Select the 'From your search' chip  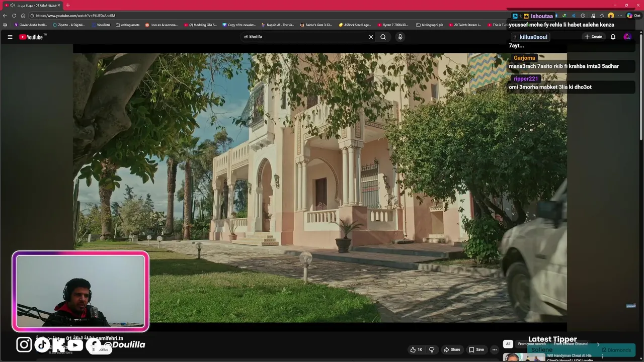pyautogui.click(x=532, y=344)
